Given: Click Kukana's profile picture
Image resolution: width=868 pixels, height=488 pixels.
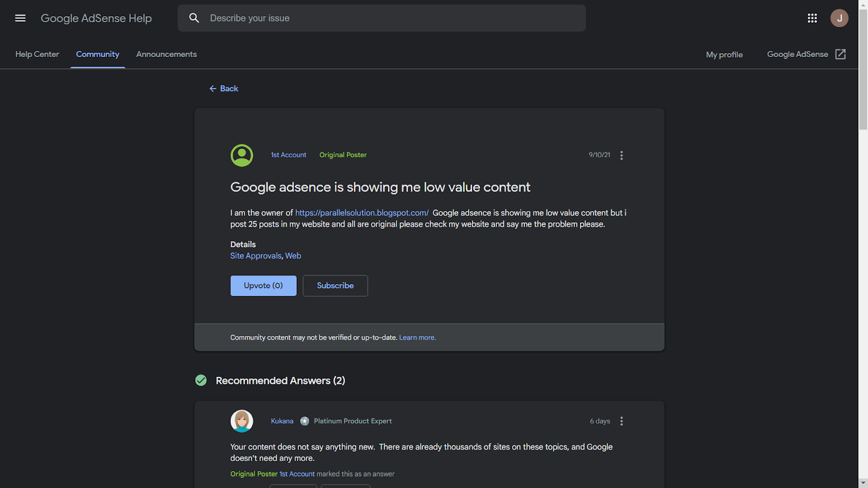Looking at the screenshot, I should 242,421.
